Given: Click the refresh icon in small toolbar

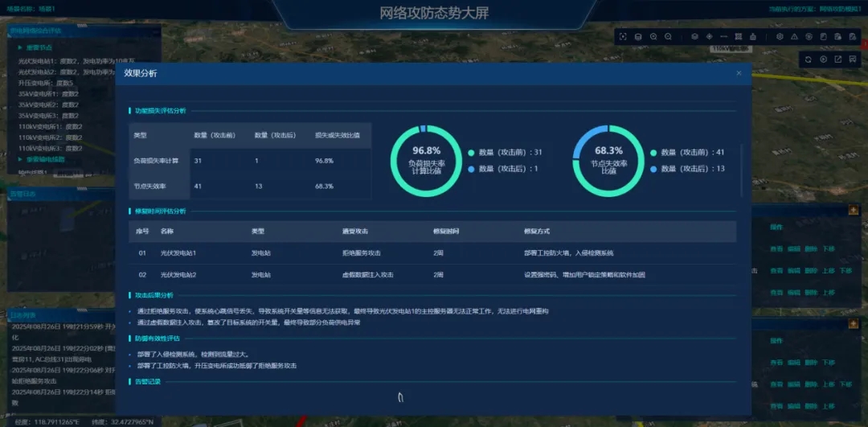Looking at the screenshot, I should 809,60.
